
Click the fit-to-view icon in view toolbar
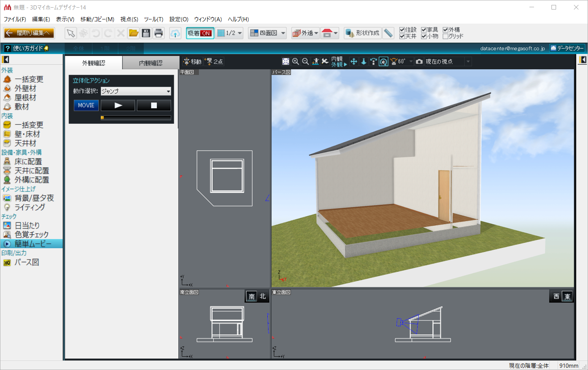pyautogui.click(x=286, y=62)
